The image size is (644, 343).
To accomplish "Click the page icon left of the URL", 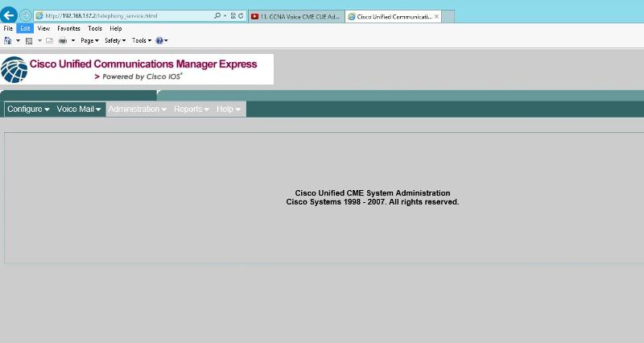I will [39, 15].
